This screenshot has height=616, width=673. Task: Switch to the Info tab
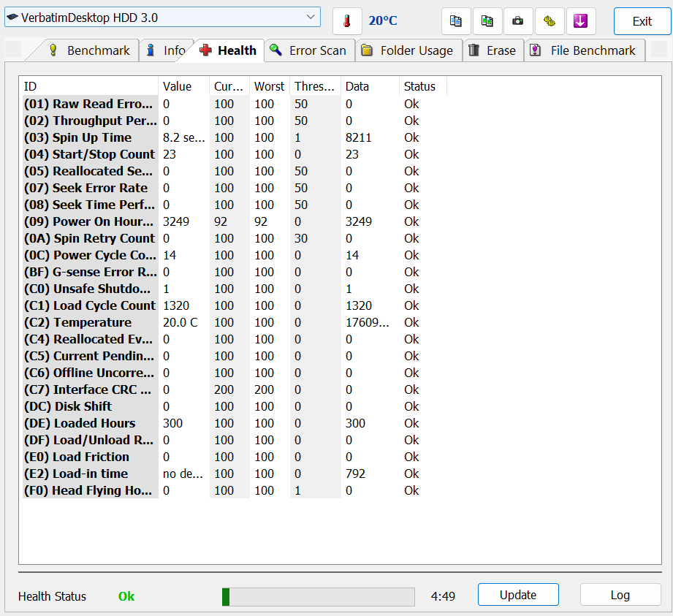(165, 50)
